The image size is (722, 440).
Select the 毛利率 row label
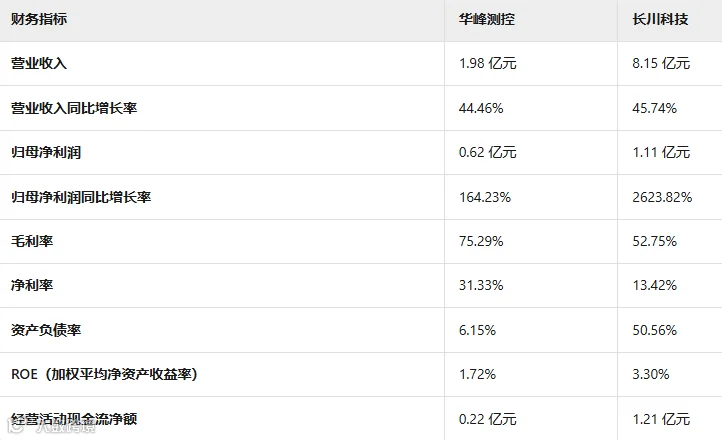coord(32,241)
